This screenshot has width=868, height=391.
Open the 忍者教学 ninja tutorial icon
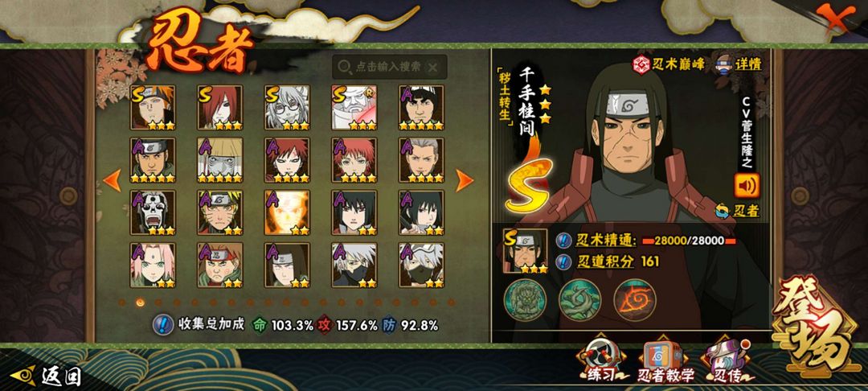[665, 361]
